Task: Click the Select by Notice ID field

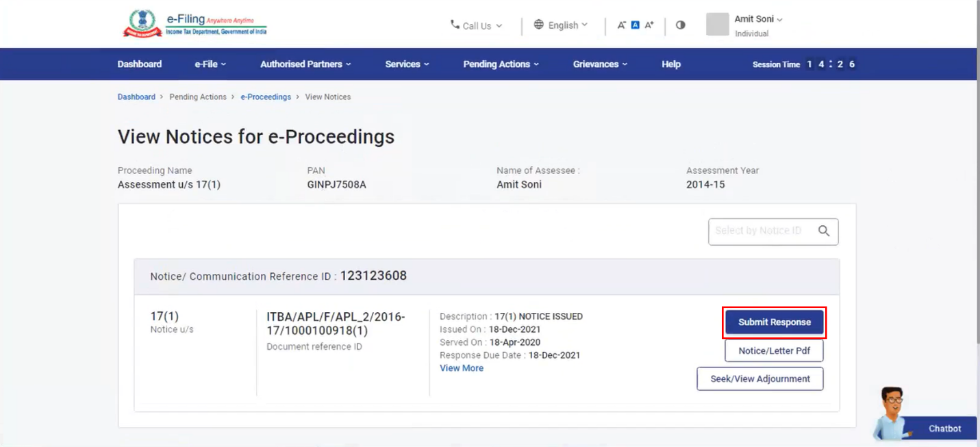Action: (760, 231)
